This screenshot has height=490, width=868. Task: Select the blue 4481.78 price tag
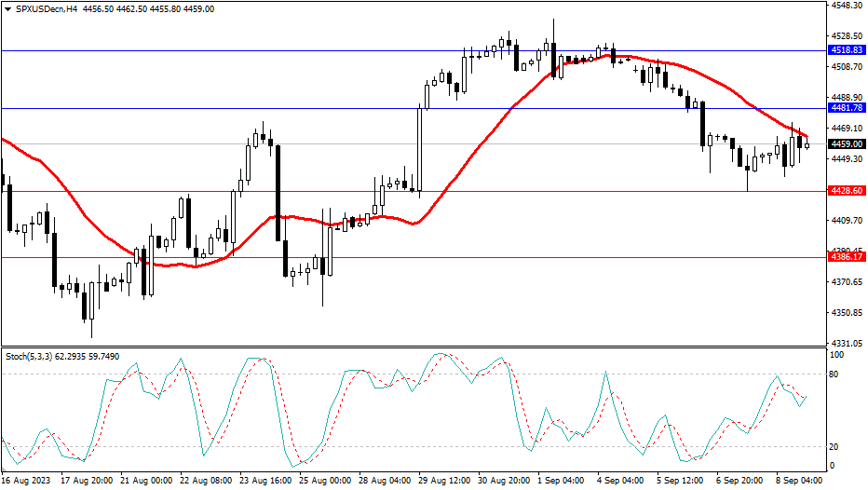click(x=847, y=109)
